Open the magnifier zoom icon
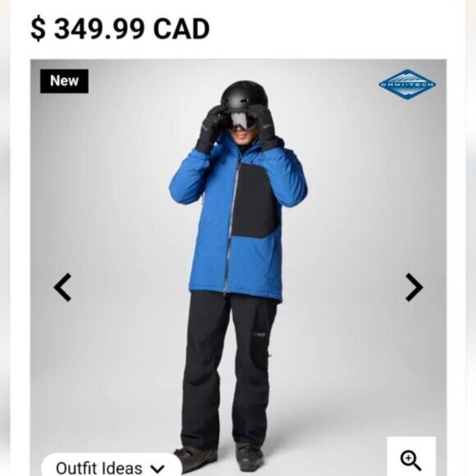Image resolution: width=476 pixels, height=476 pixels. pyautogui.click(x=410, y=460)
